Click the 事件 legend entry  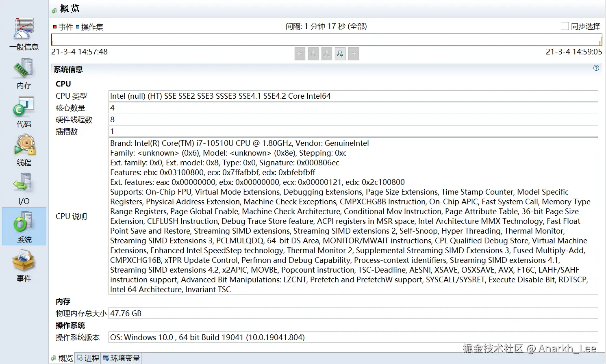coord(63,27)
